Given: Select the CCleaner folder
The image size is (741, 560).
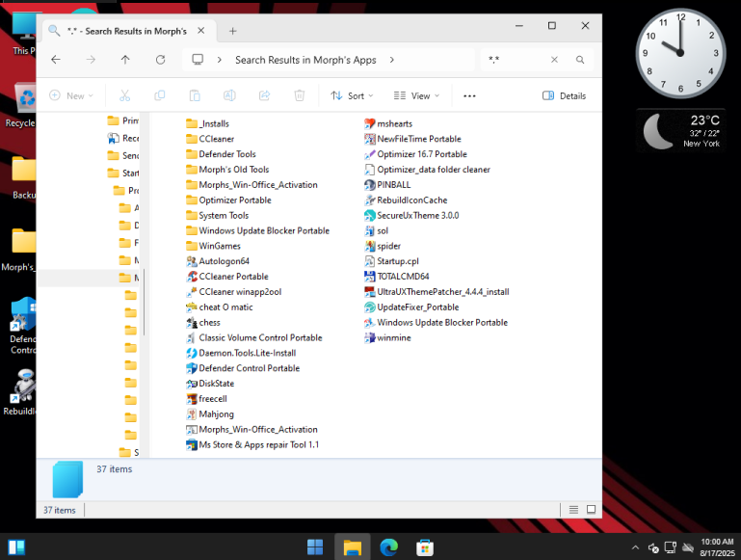Looking at the screenshot, I should click(210, 139).
